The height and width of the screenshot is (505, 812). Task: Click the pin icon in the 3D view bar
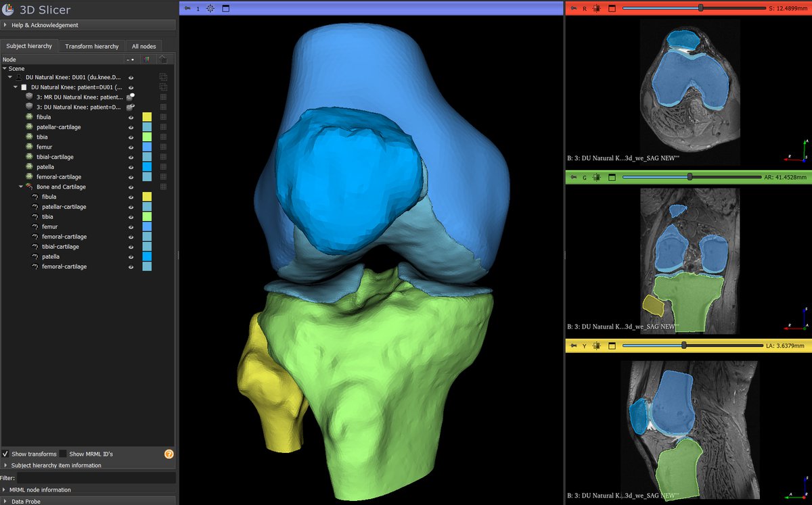coord(187,8)
